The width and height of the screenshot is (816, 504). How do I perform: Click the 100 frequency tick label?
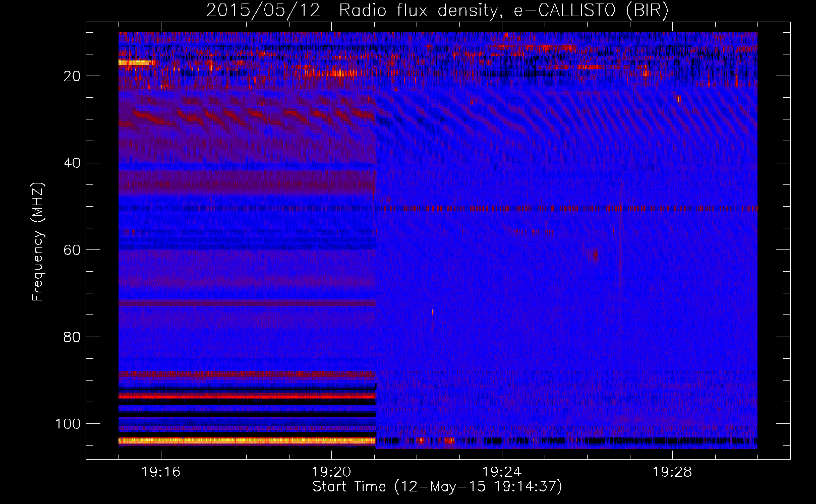[68, 424]
